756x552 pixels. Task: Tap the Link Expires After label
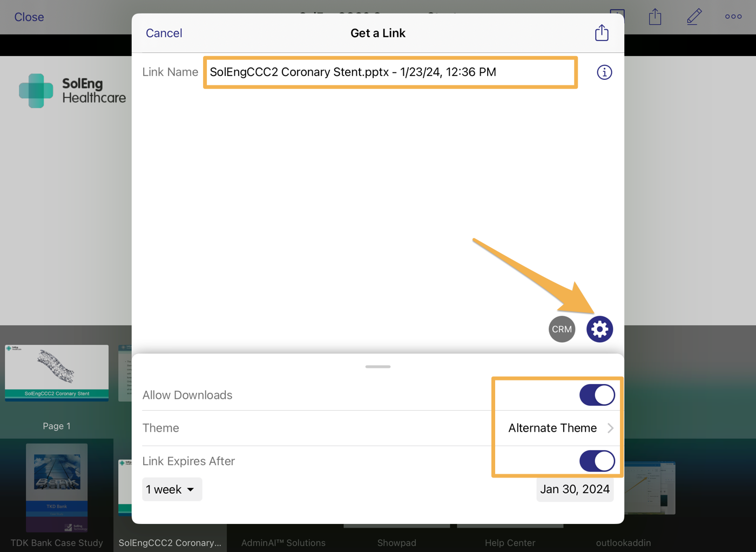point(188,461)
